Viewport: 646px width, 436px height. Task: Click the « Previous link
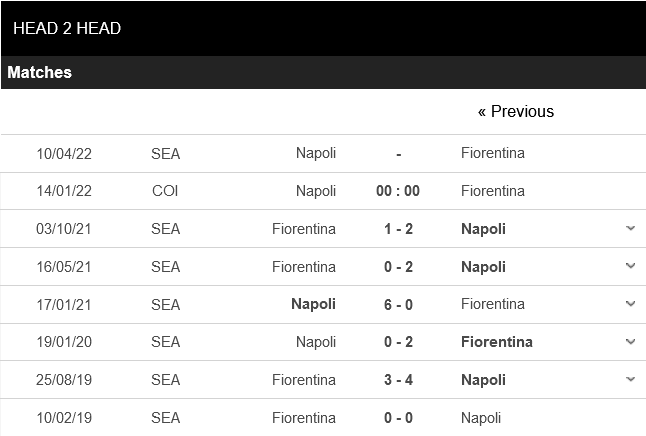coord(515,111)
